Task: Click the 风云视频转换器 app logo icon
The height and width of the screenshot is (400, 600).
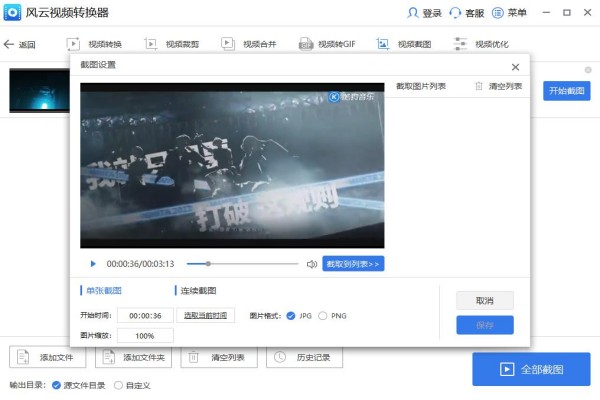Action: click(x=12, y=13)
